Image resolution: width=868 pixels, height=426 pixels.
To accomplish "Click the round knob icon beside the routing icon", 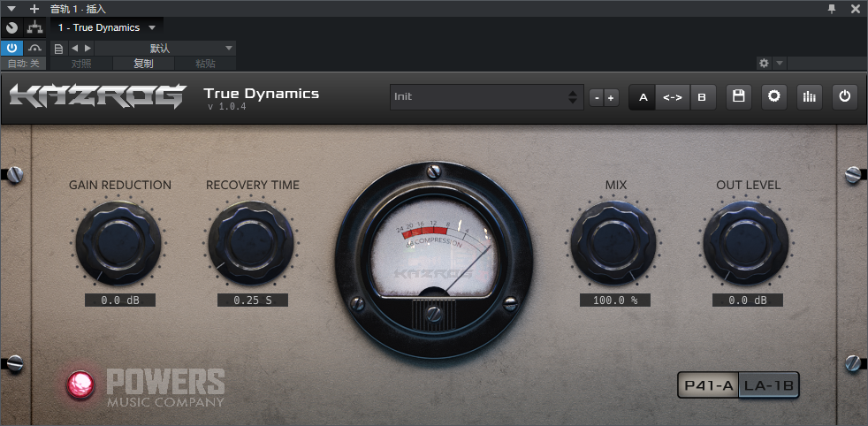I will (12, 27).
